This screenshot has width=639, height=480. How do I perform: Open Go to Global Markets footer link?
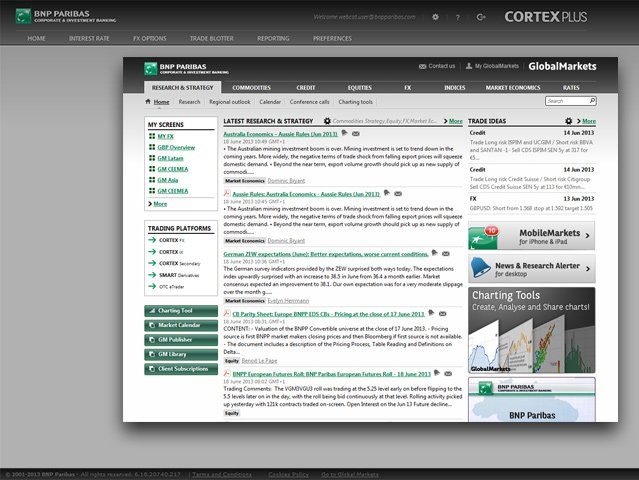(350, 474)
